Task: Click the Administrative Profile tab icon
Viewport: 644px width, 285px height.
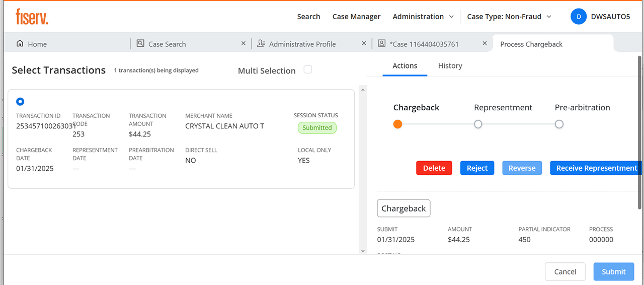Action: click(261, 44)
